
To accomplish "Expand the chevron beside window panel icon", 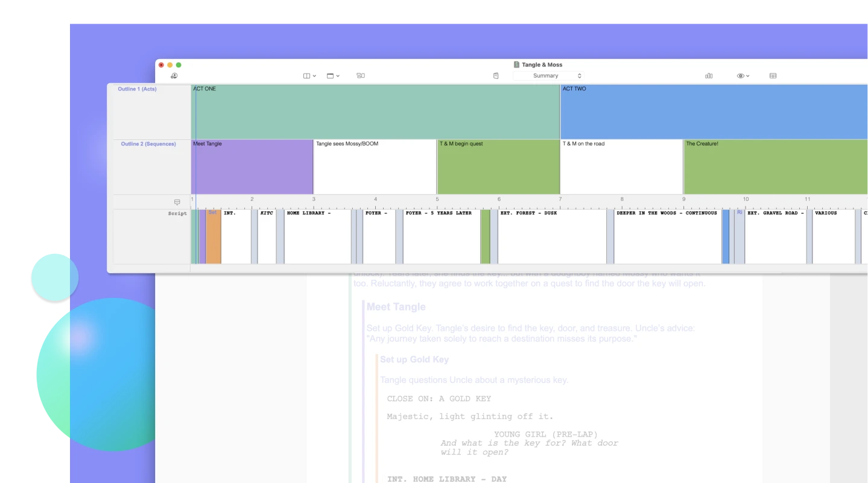I will [x=338, y=76].
